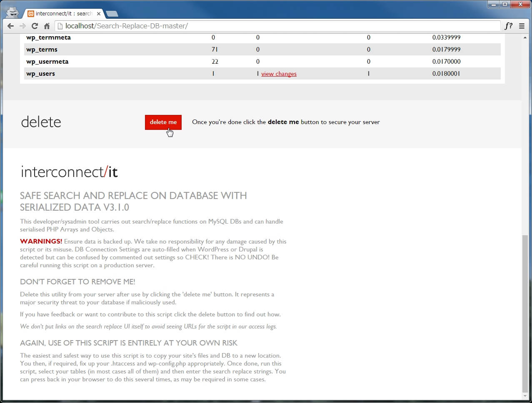
Task: Maximize the browser window
Action: point(505,4)
